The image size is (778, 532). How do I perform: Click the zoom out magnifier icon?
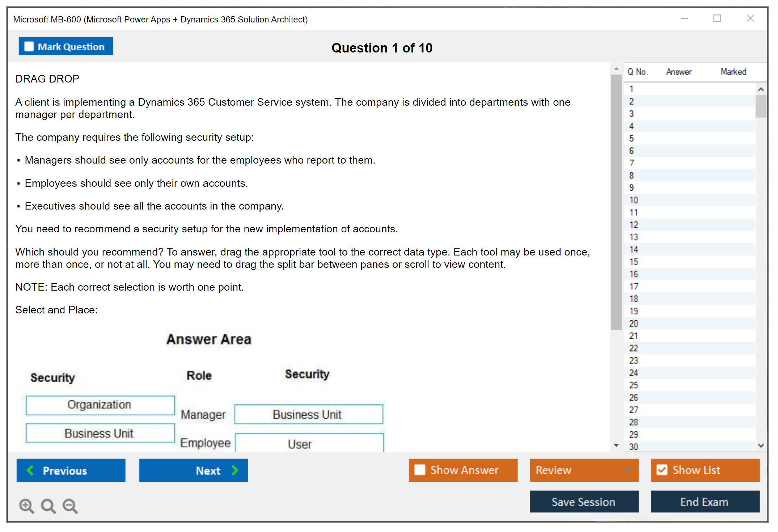[x=70, y=506]
